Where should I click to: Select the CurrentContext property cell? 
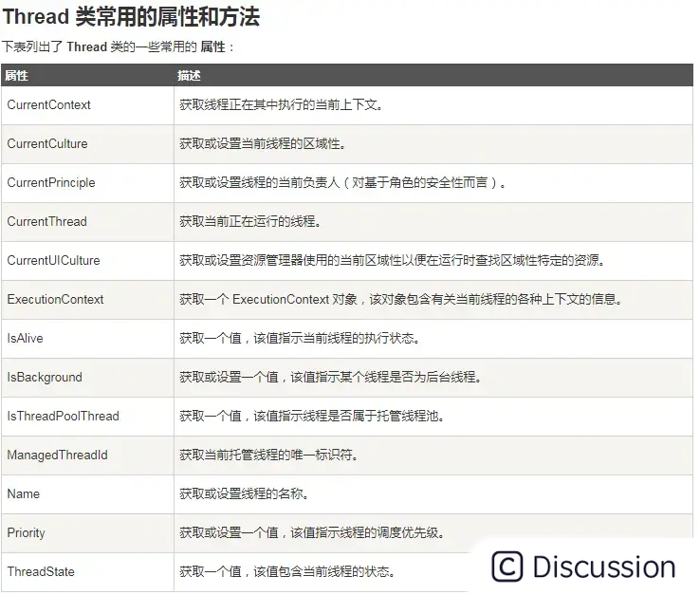(x=87, y=105)
